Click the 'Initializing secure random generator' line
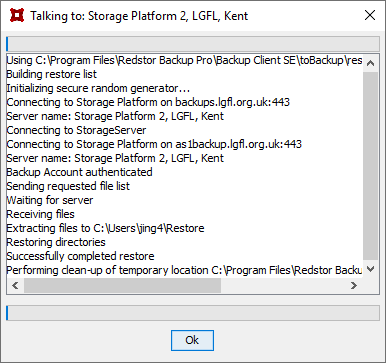The width and height of the screenshot is (386, 363). pos(98,88)
